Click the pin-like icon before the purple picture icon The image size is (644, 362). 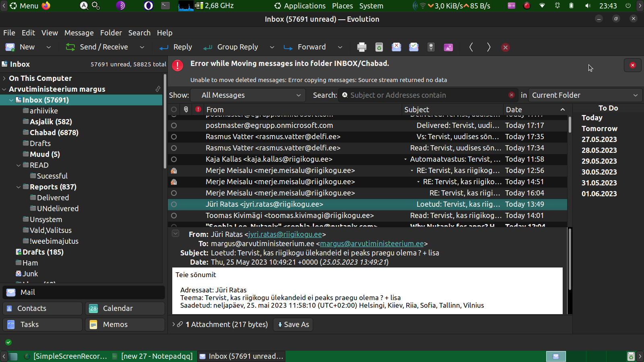tap(431, 47)
